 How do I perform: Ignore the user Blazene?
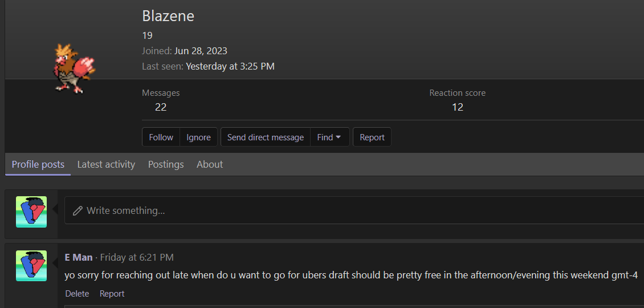tap(198, 137)
